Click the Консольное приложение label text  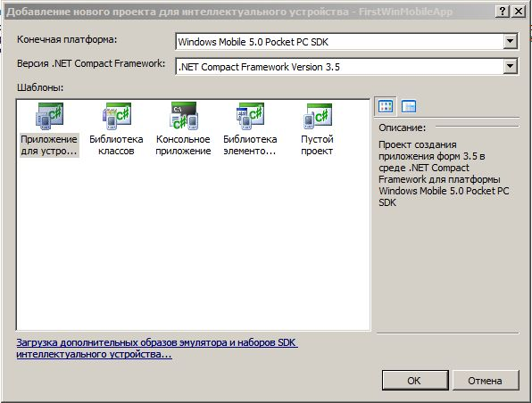pos(183,145)
